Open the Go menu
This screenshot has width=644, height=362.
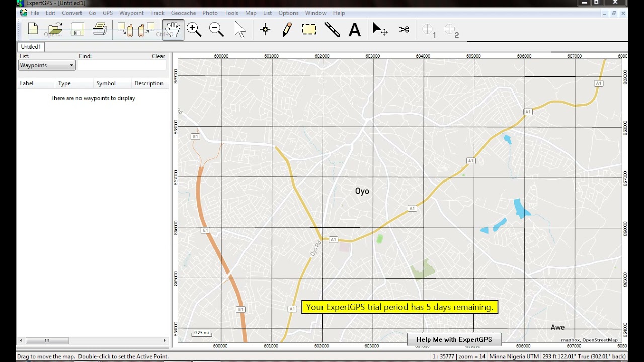tap(92, 13)
